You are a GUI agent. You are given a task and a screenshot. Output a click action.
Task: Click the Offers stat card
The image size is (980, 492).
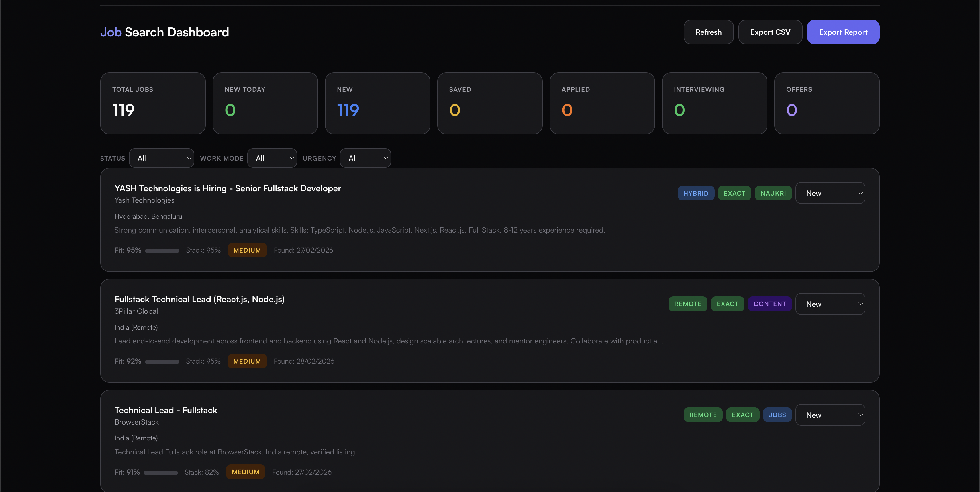click(x=826, y=103)
